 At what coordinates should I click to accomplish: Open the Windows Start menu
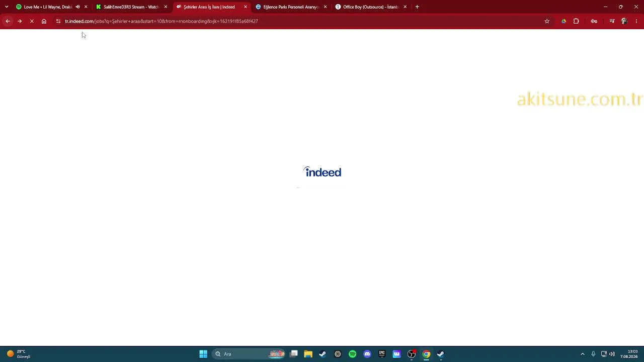pyautogui.click(x=203, y=354)
